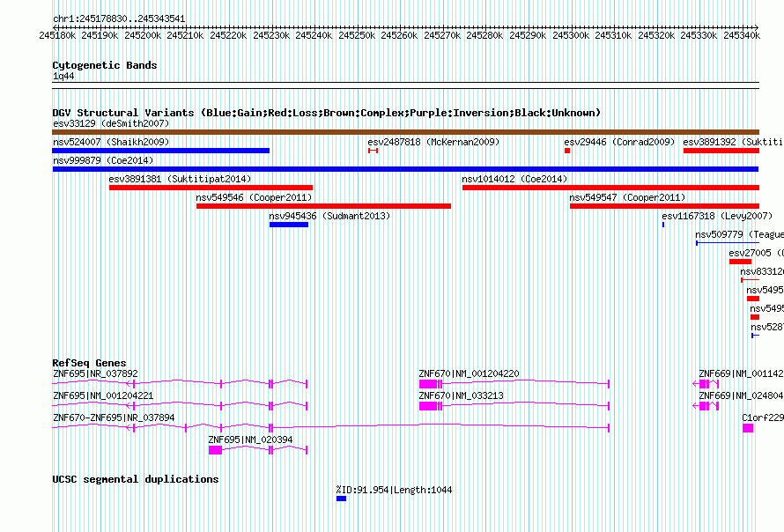Select the esv2487818 (McKernan2009) label

point(433,142)
